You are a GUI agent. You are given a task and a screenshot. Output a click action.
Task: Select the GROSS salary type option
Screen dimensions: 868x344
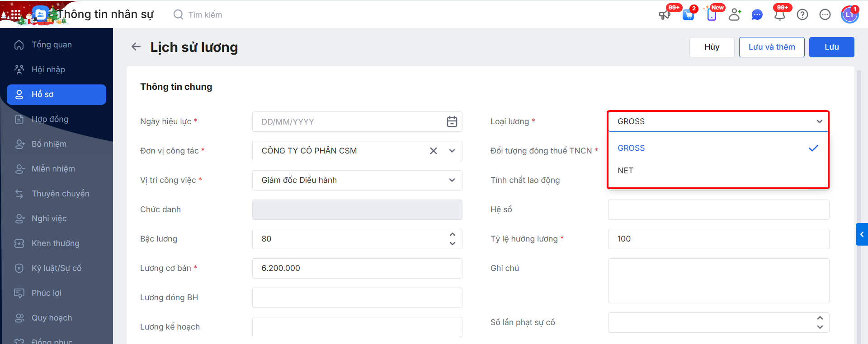coord(632,148)
